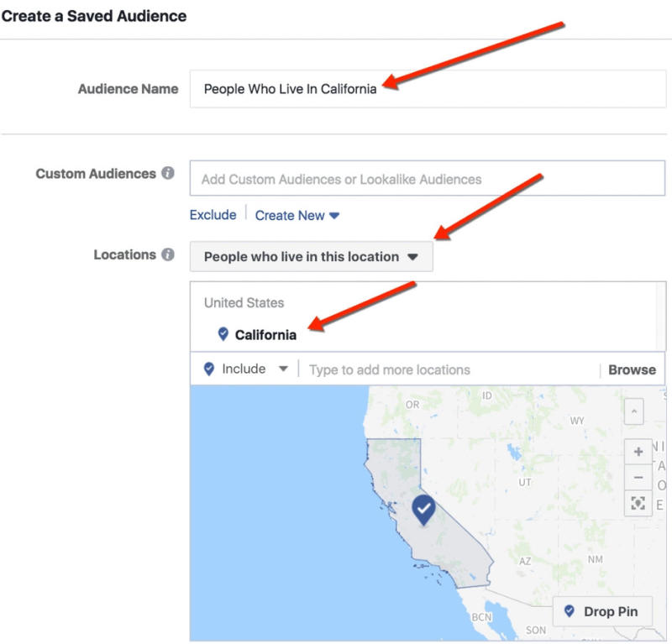Click the 'Type to add more locations' field
Image resolution: width=672 pixels, height=644 pixels.
point(449,369)
